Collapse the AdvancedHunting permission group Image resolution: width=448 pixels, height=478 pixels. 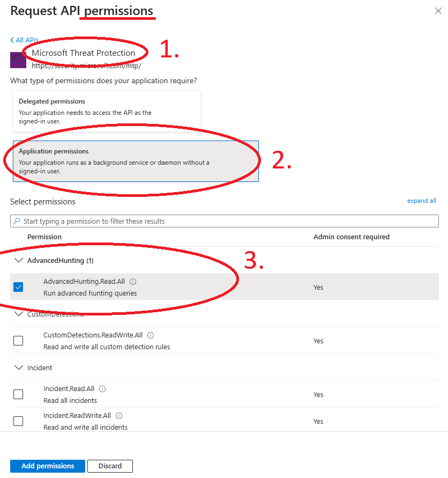tap(19, 261)
